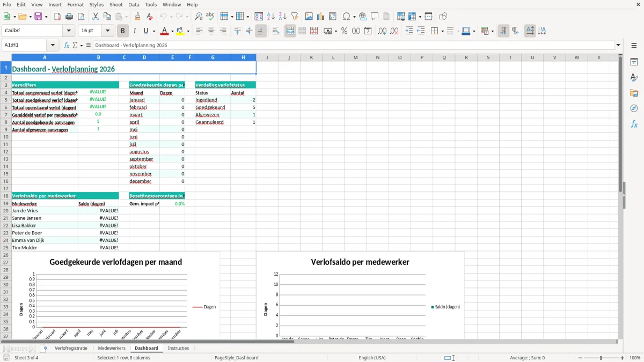Click column header M

click(x=355, y=57)
